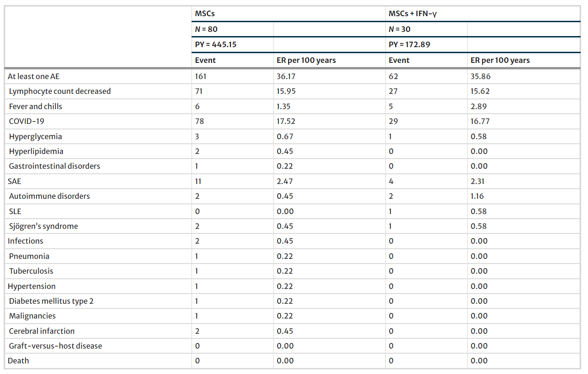Screen dimensions: 588x374
Task: Select the "Fever and chills" row label
Action: (x=36, y=106)
